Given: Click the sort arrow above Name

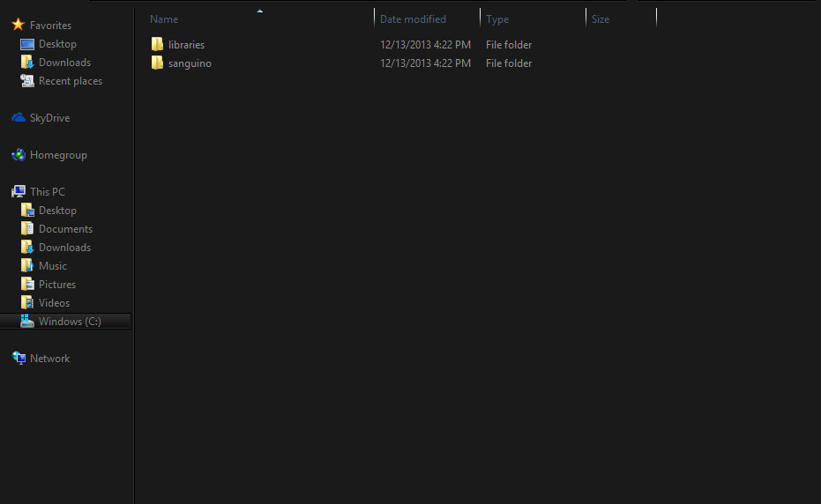Looking at the screenshot, I should [259, 11].
